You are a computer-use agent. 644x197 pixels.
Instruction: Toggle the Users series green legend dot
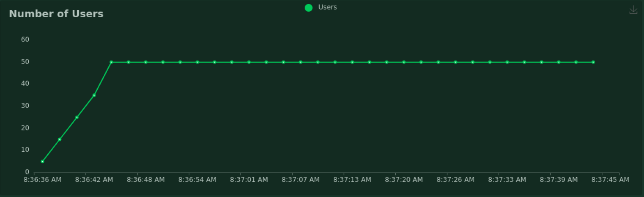pos(309,7)
